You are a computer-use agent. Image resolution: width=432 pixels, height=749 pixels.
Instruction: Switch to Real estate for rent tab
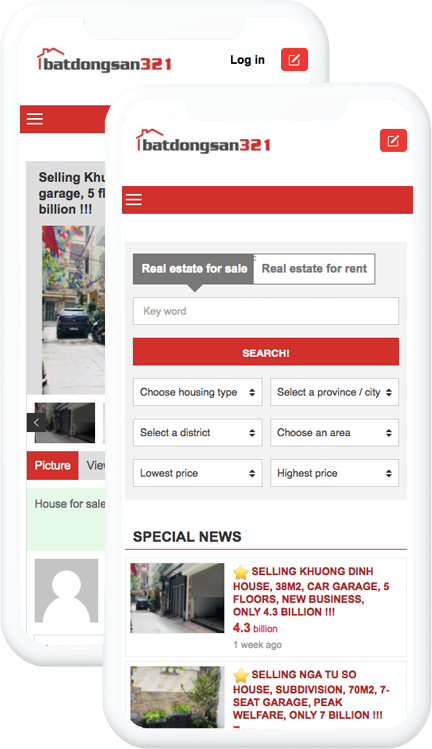314,269
